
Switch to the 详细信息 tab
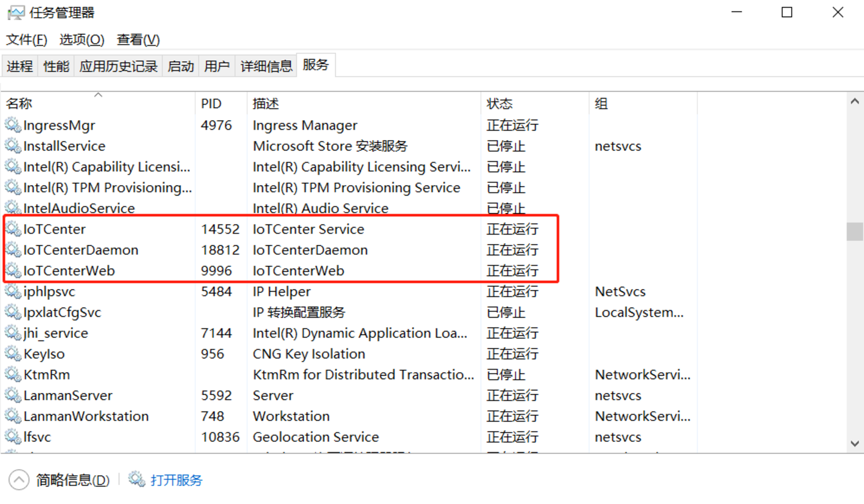(x=266, y=66)
